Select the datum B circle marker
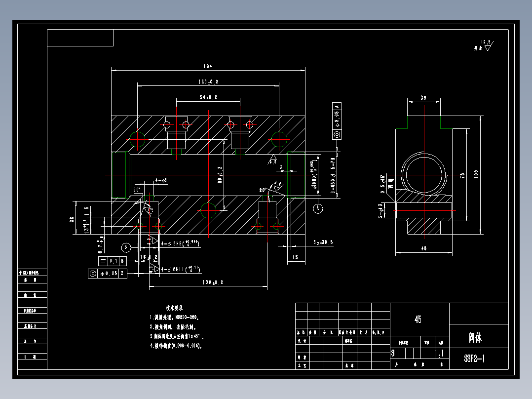The image size is (532, 399). point(126,247)
